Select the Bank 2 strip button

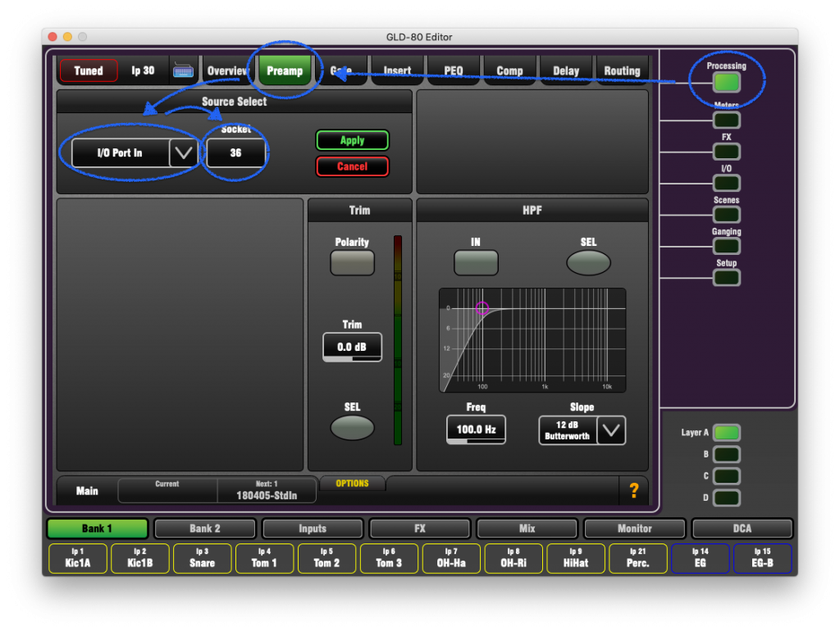pos(204,528)
